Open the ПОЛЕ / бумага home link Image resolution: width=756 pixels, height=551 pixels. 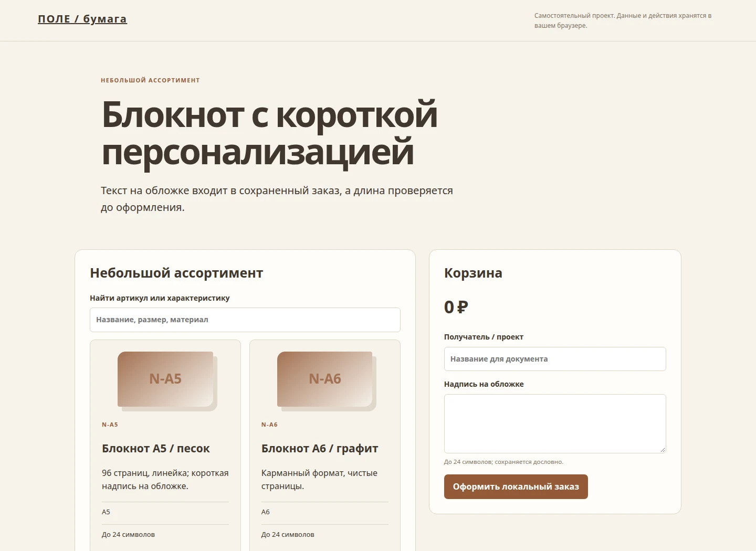pos(82,19)
